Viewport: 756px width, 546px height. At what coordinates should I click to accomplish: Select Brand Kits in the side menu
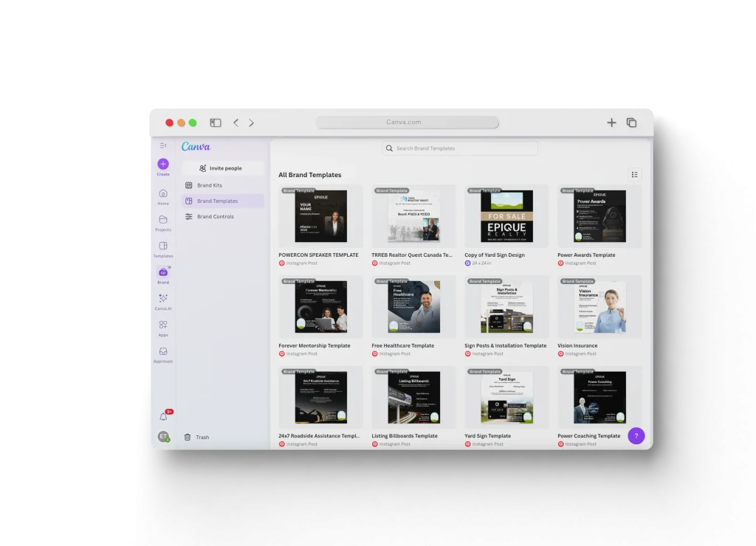[x=210, y=185]
